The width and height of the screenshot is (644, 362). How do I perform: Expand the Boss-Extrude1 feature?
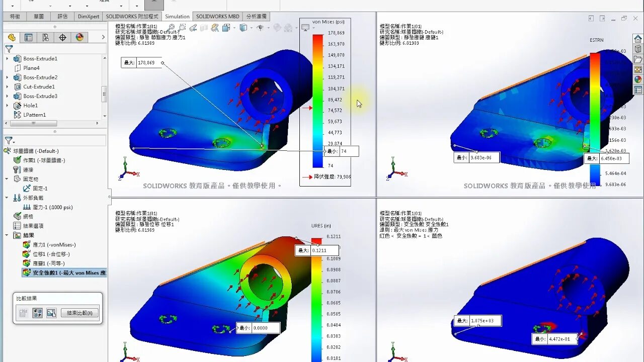[x=7, y=59]
